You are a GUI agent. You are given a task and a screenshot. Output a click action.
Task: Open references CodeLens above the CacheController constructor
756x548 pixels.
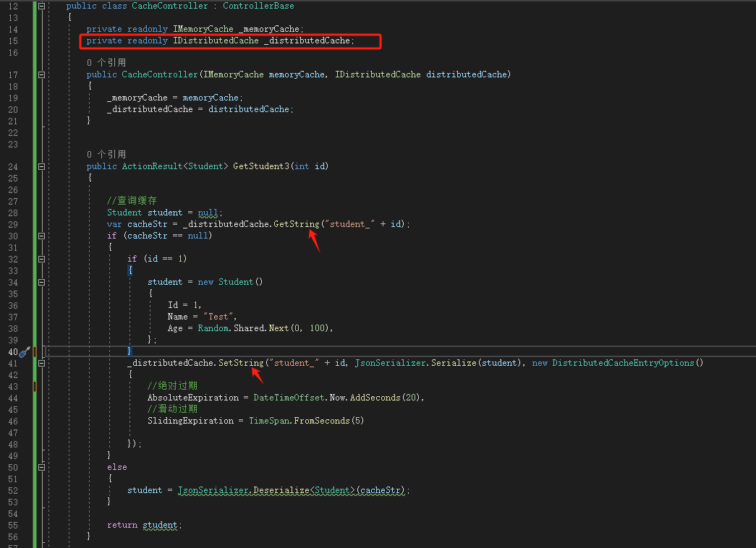click(106, 63)
